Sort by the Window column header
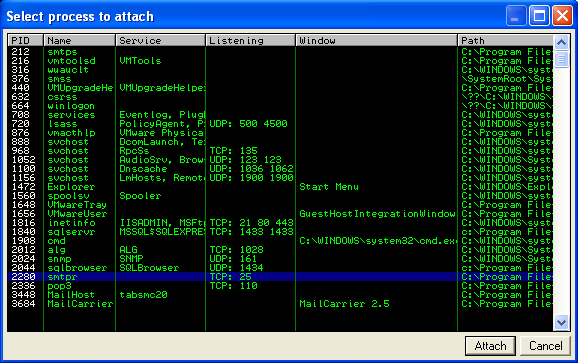The width and height of the screenshot is (578, 363). [x=376, y=40]
